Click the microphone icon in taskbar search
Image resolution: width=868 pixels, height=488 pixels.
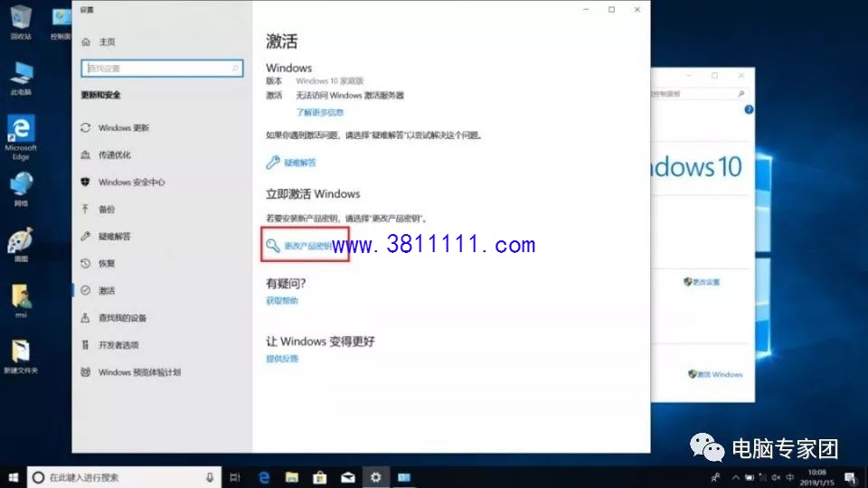point(210,477)
